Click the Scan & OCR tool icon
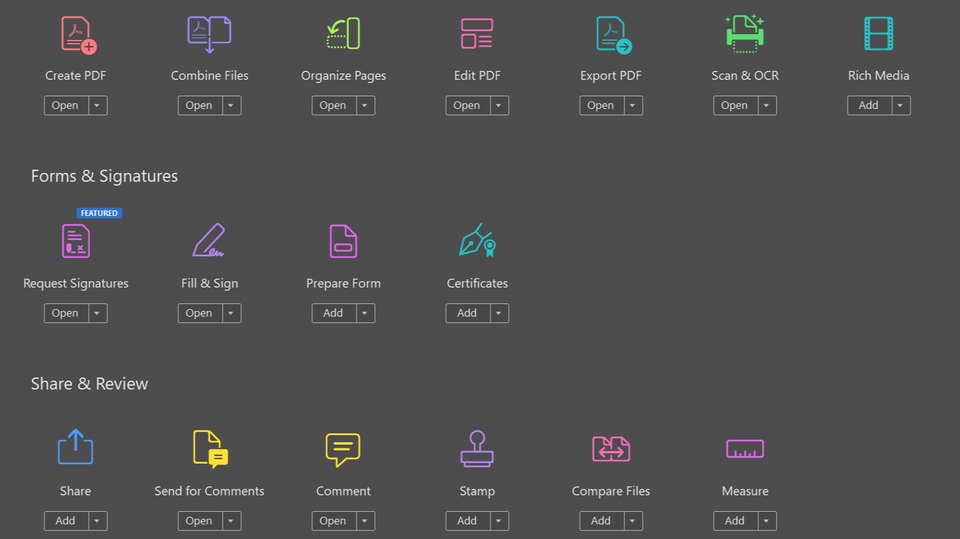This screenshot has width=960, height=539. 745,34
